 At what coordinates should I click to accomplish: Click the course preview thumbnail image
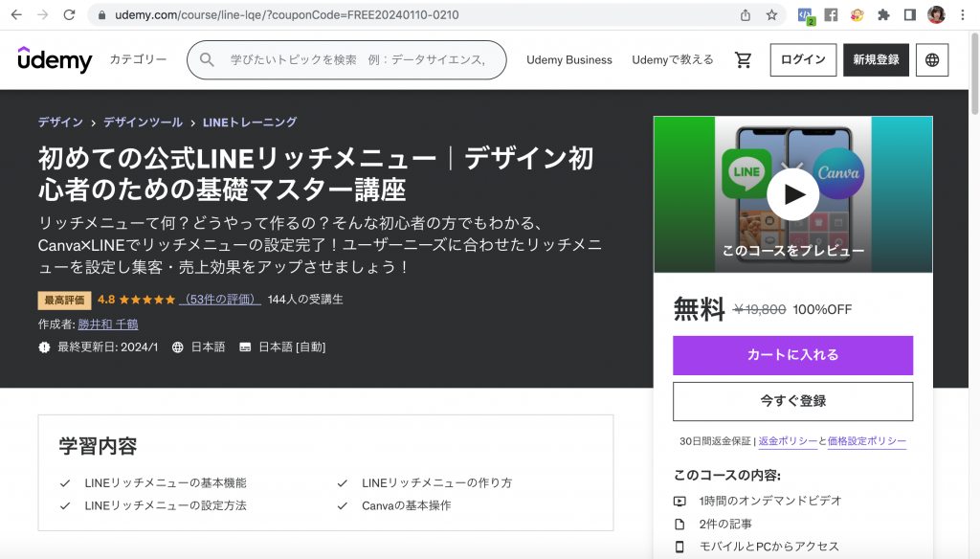coord(792,194)
